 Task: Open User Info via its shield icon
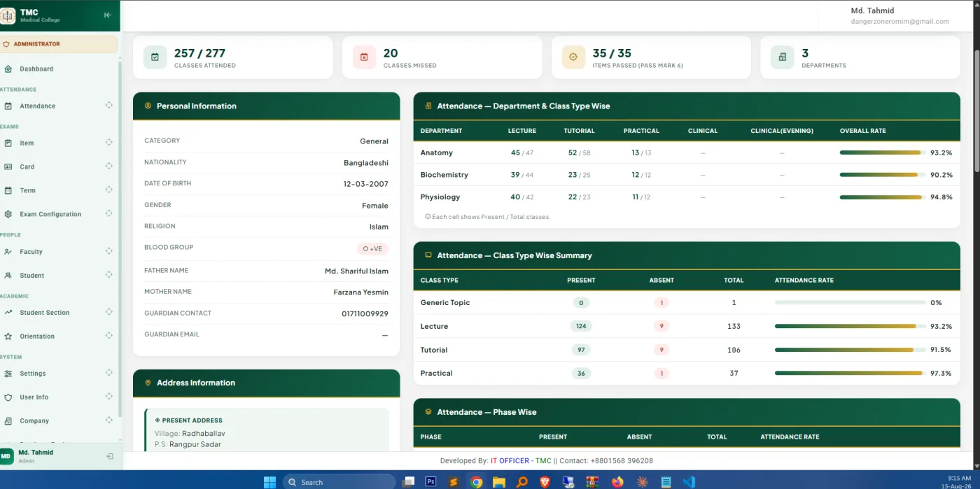point(8,397)
